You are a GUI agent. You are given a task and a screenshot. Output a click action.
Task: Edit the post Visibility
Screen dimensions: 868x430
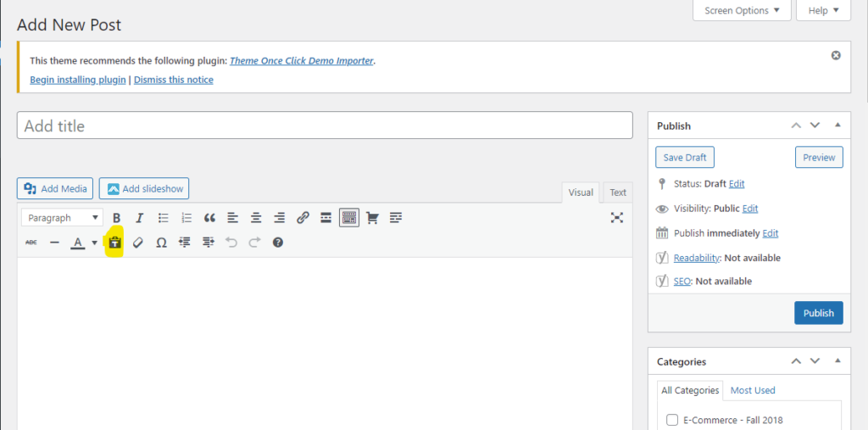pyautogui.click(x=750, y=209)
